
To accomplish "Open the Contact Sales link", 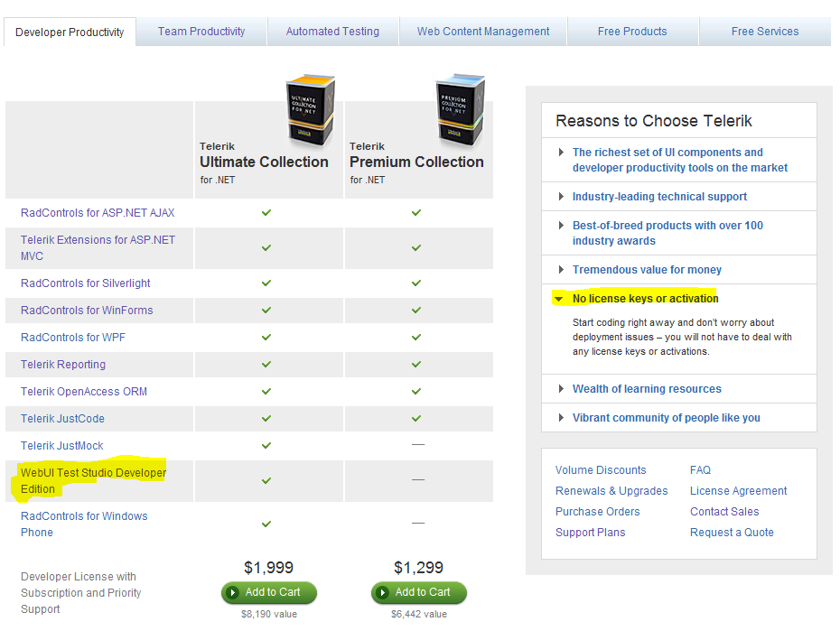I will [x=724, y=512].
